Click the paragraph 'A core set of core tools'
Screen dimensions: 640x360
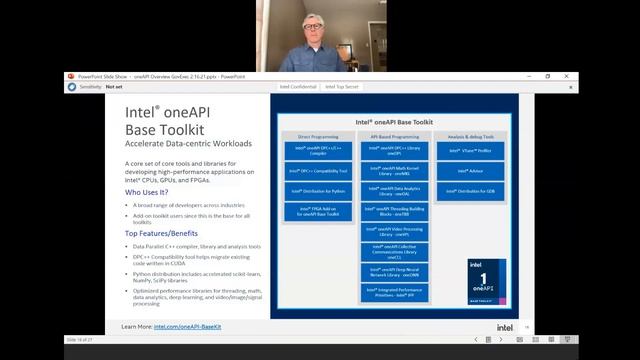[189, 172]
